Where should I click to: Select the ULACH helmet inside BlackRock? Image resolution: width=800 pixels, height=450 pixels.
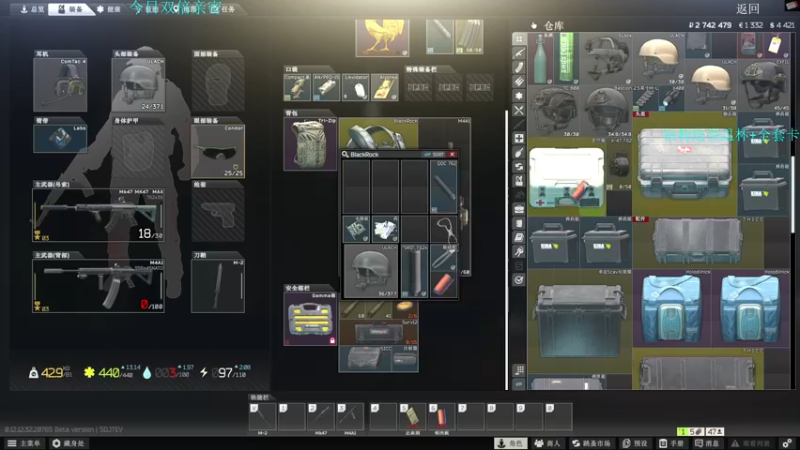(370, 271)
